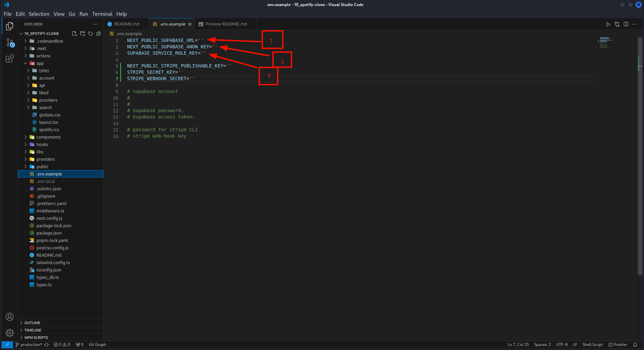
Task: Open the Source Control view
Action: click(x=10, y=43)
